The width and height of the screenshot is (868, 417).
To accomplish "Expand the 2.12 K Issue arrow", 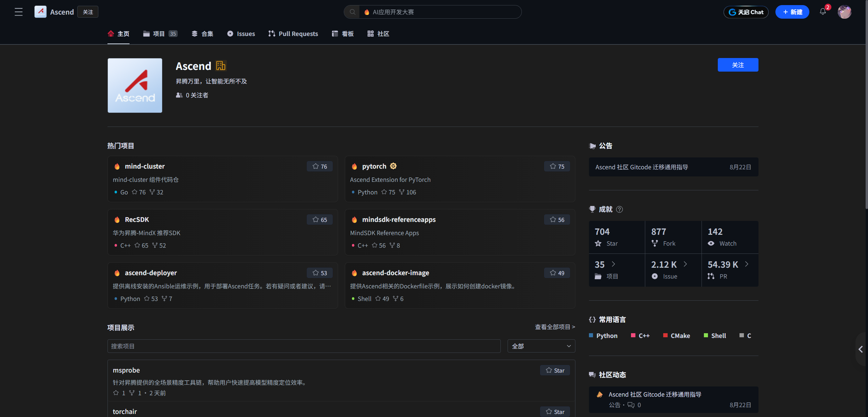I will 686,264.
